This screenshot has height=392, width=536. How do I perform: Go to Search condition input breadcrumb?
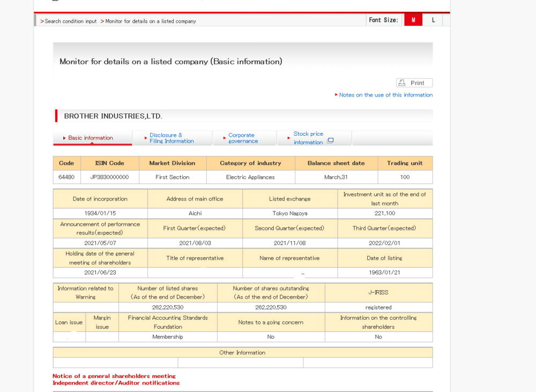pos(70,21)
